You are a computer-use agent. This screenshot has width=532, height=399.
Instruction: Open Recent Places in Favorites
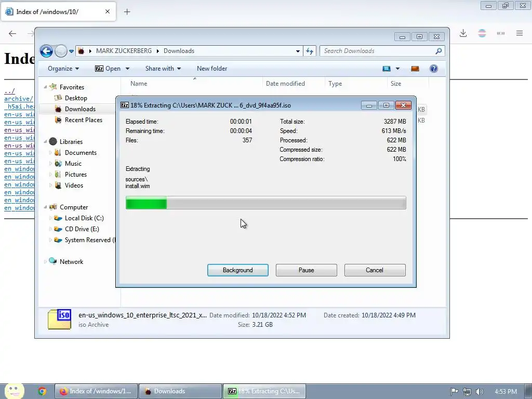click(84, 120)
